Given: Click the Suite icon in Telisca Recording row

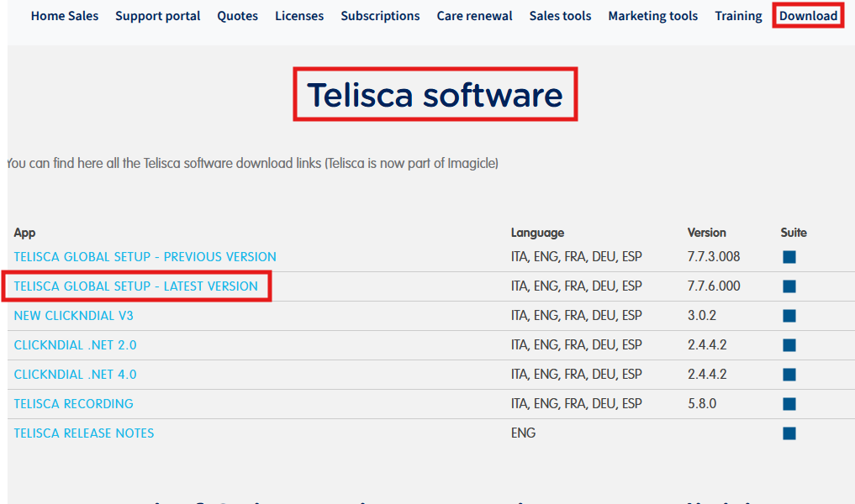Looking at the screenshot, I should tap(789, 404).
